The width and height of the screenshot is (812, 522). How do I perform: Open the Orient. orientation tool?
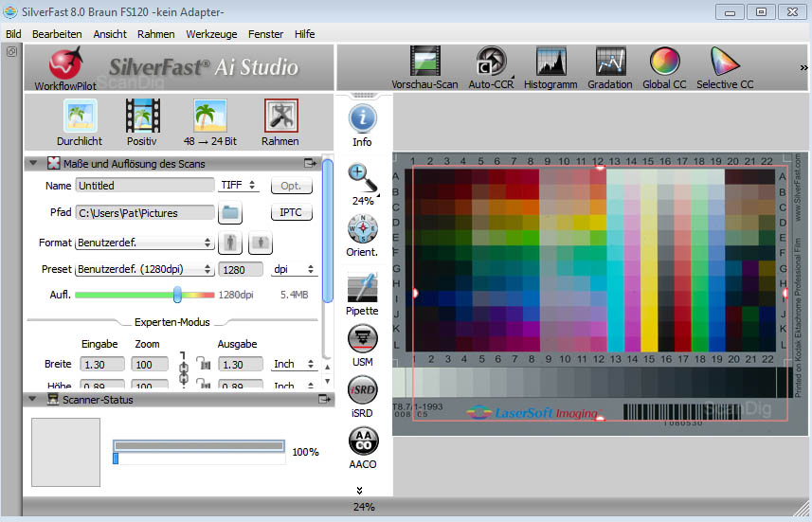pyautogui.click(x=363, y=236)
